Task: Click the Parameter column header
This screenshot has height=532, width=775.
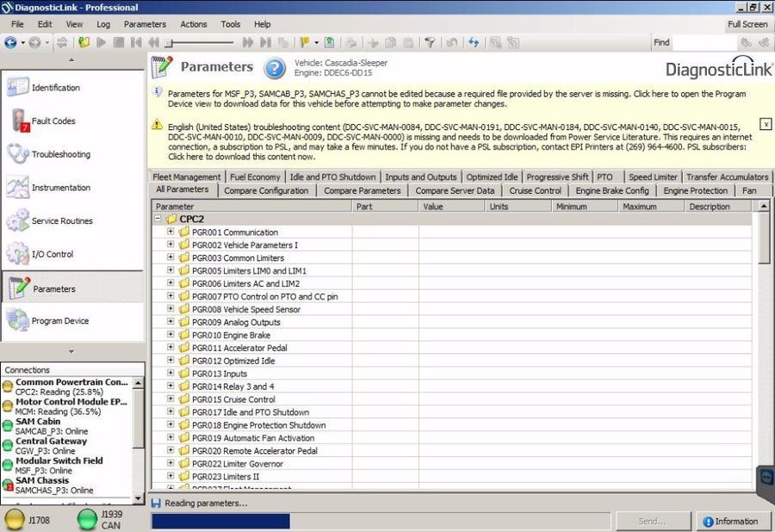Action: [x=251, y=207]
